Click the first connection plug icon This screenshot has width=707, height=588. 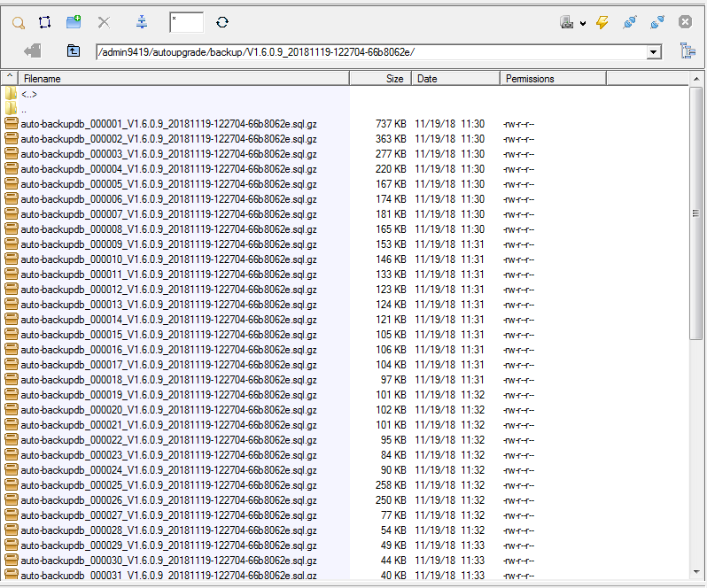[x=630, y=22]
